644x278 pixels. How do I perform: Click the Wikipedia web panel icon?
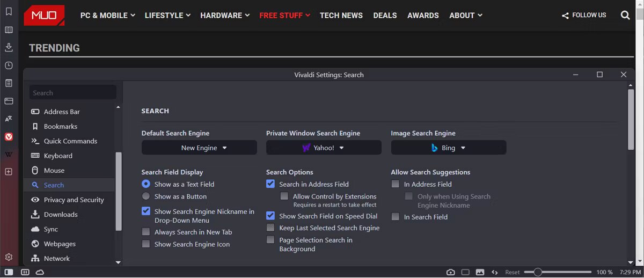[x=9, y=155]
